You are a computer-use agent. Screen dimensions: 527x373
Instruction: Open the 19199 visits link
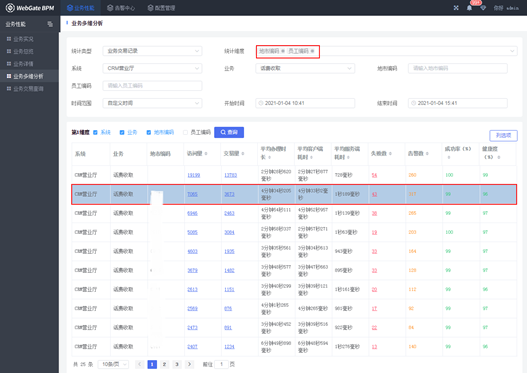tap(194, 175)
